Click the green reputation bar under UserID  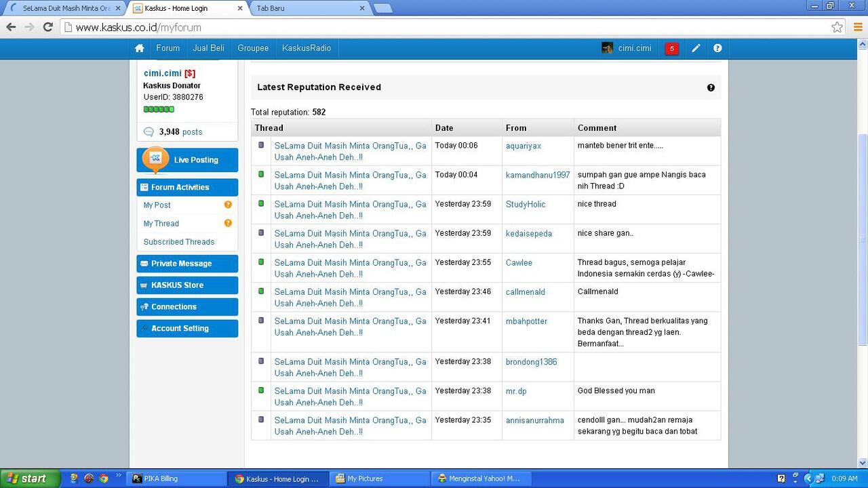click(159, 109)
